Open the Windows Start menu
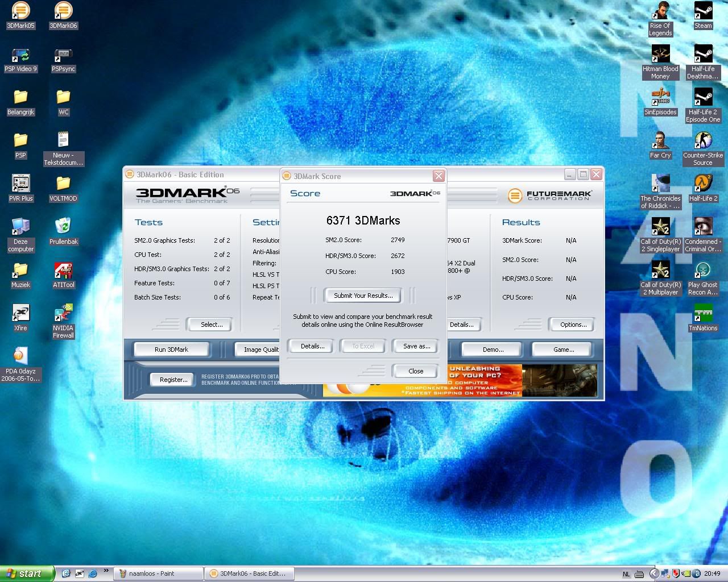Viewport: 728px width, 582px height. coord(27,573)
